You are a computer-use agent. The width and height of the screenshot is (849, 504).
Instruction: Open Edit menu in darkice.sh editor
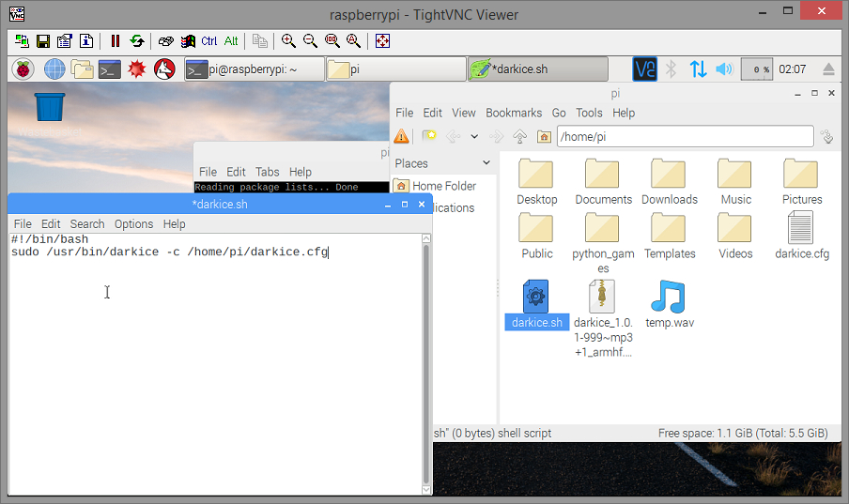[51, 224]
